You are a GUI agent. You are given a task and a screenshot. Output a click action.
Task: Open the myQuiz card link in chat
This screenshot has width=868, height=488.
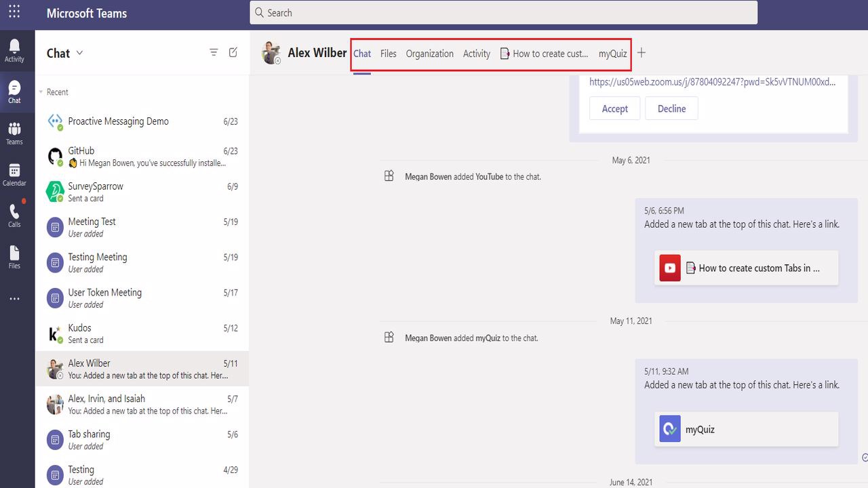coord(747,429)
